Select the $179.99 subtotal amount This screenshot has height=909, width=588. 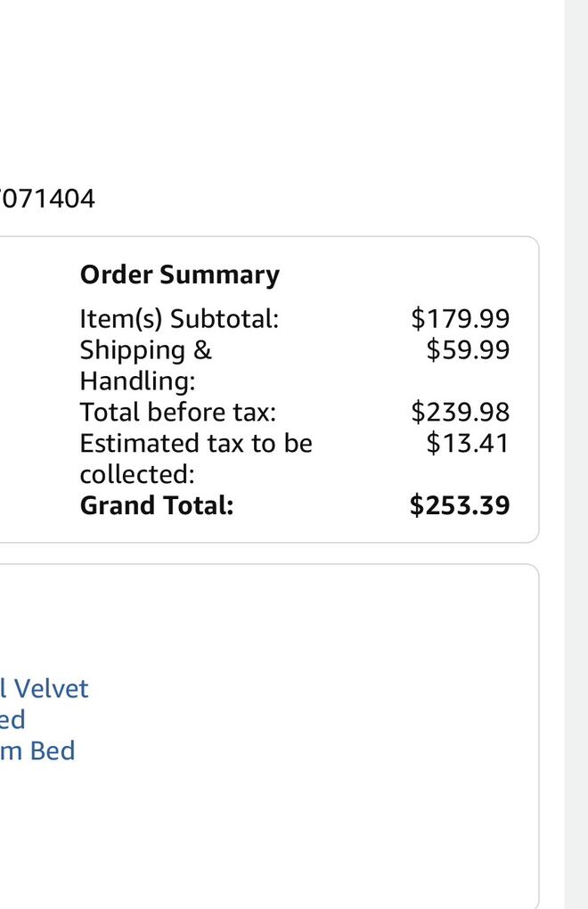tap(460, 319)
